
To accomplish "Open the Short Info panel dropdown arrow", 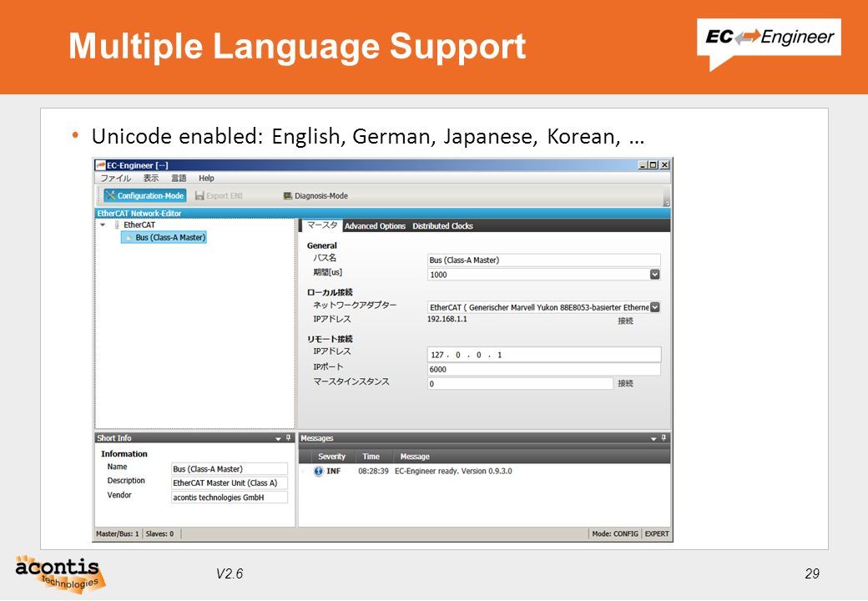I will pos(278,438).
